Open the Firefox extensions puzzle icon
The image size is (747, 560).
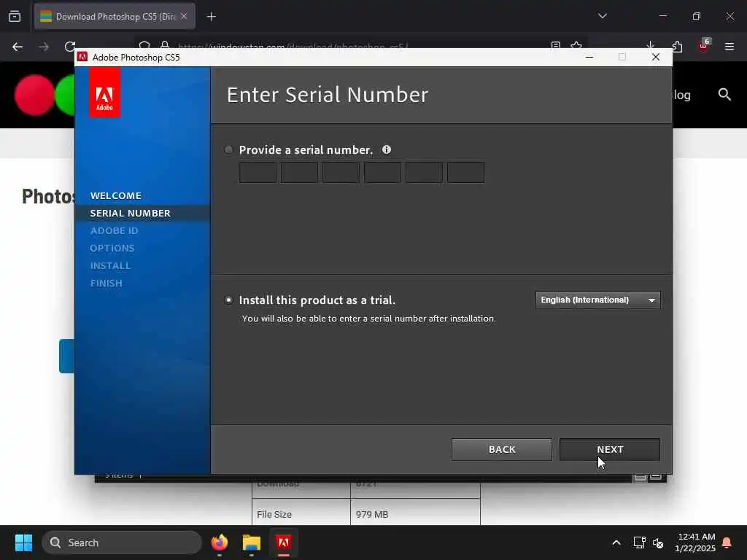(x=677, y=46)
